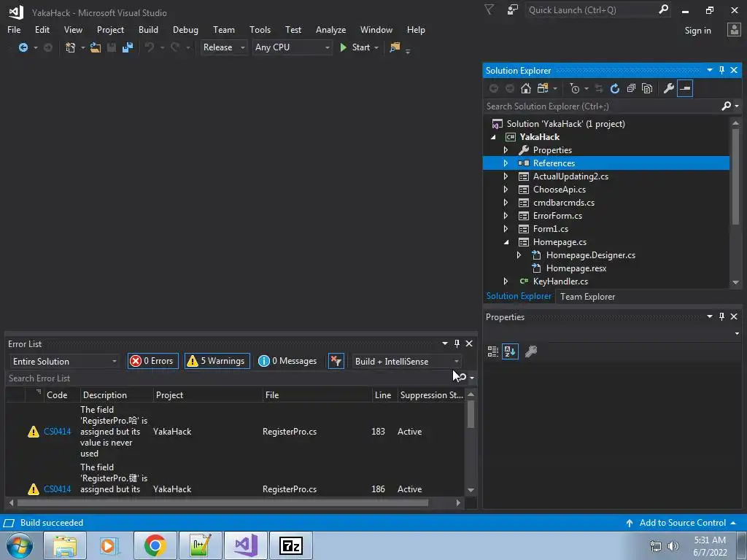The width and height of the screenshot is (747, 560).
Task: Expand the KeyHandler.cs node
Action: [506, 281]
